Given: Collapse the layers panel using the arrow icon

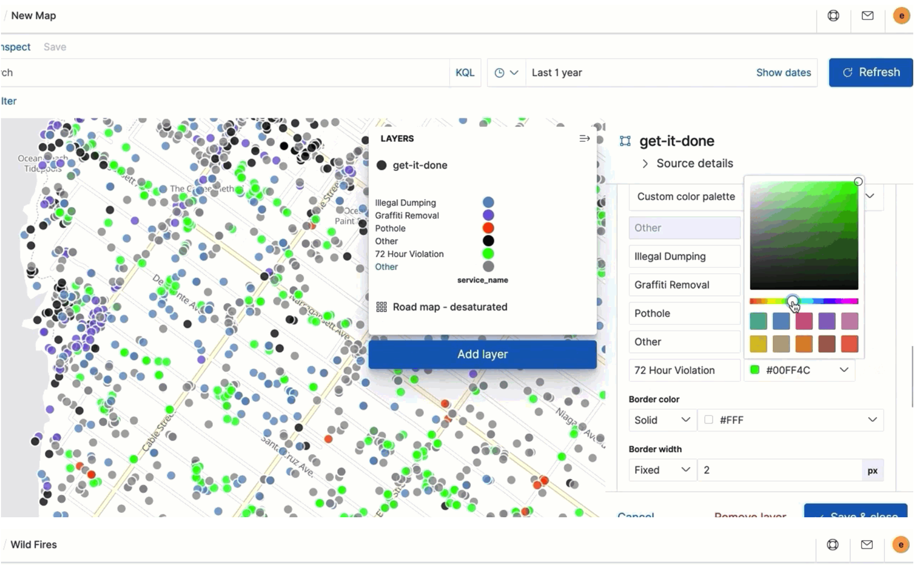Looking at the screenshot, I should pos(584,139).
